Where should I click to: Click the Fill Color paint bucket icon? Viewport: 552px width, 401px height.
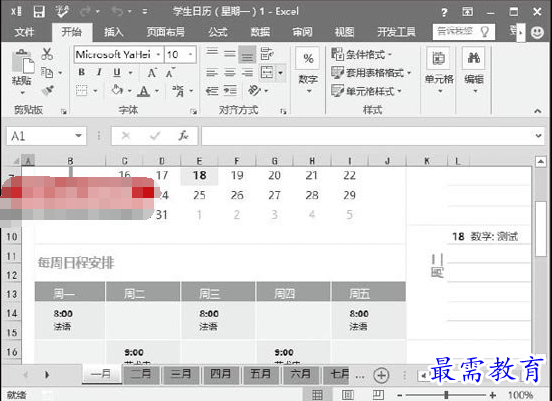(x=117, y=90)
